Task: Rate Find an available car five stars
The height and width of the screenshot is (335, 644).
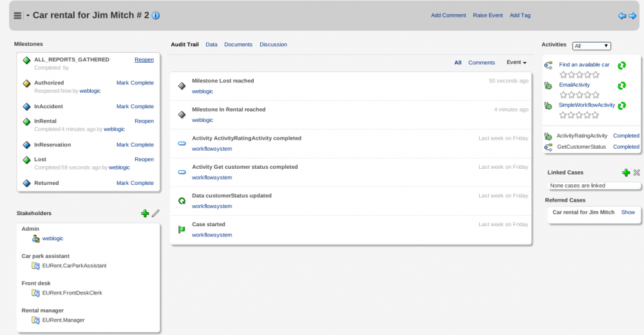Action: [596, 75]
